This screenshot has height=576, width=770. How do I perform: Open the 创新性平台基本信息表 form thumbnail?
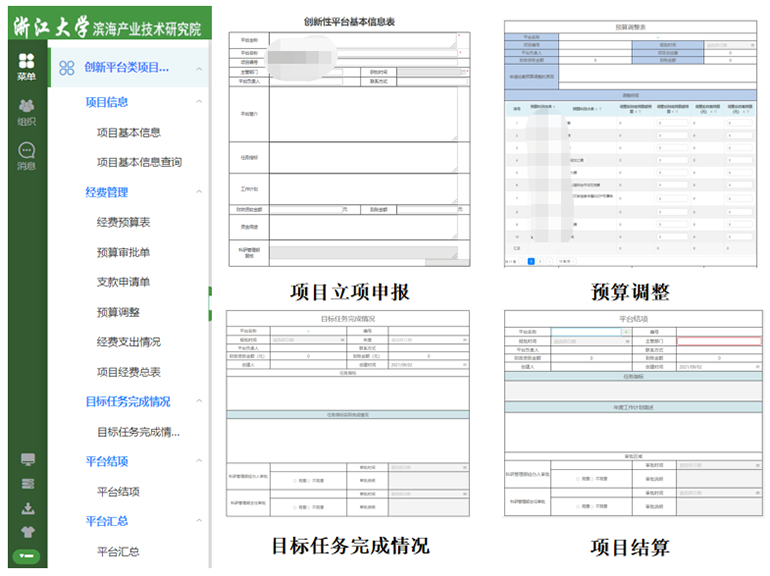(349, 149)
